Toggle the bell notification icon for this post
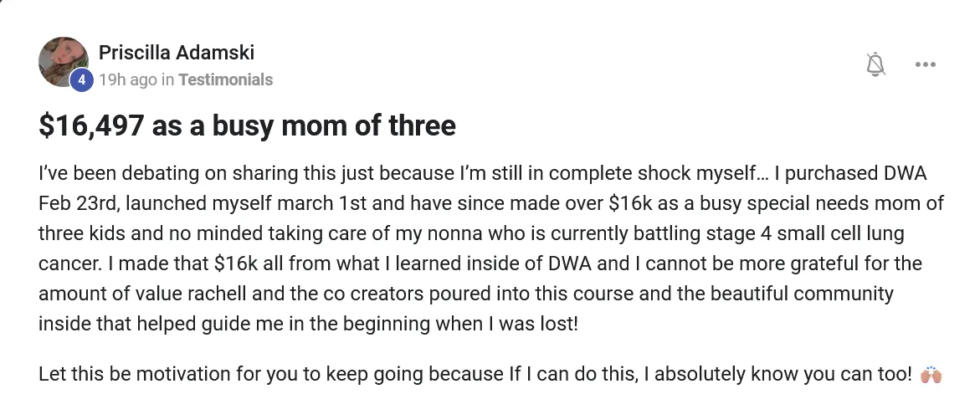The width and height of the screenshot is (980, 394). coord(875,64)
